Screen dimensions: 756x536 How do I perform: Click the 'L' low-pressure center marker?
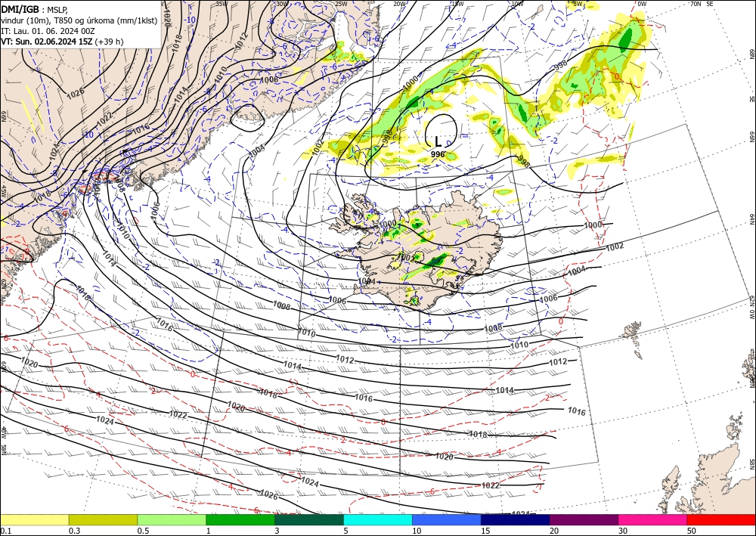[438, 141]
